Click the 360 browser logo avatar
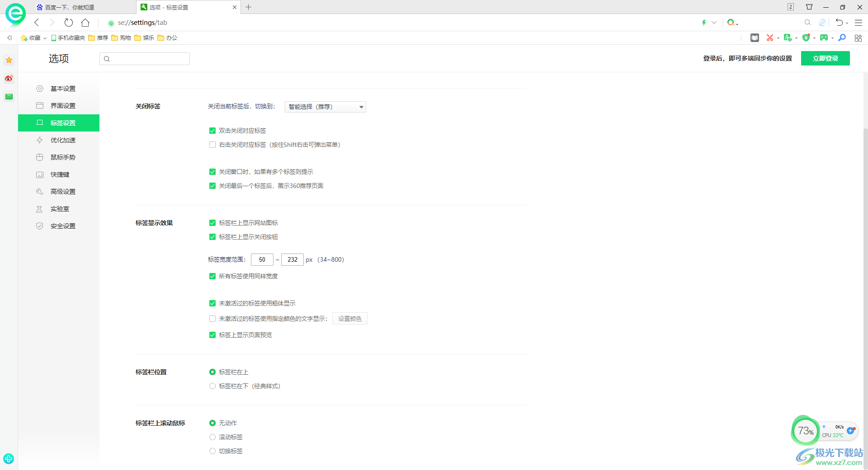Viewport: 868px width, 470px height. tap(15, 14)
